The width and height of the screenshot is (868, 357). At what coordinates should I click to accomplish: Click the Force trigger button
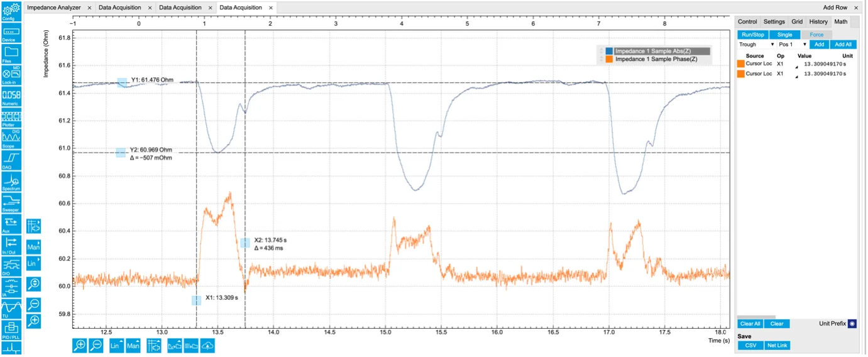pos(816,35)
